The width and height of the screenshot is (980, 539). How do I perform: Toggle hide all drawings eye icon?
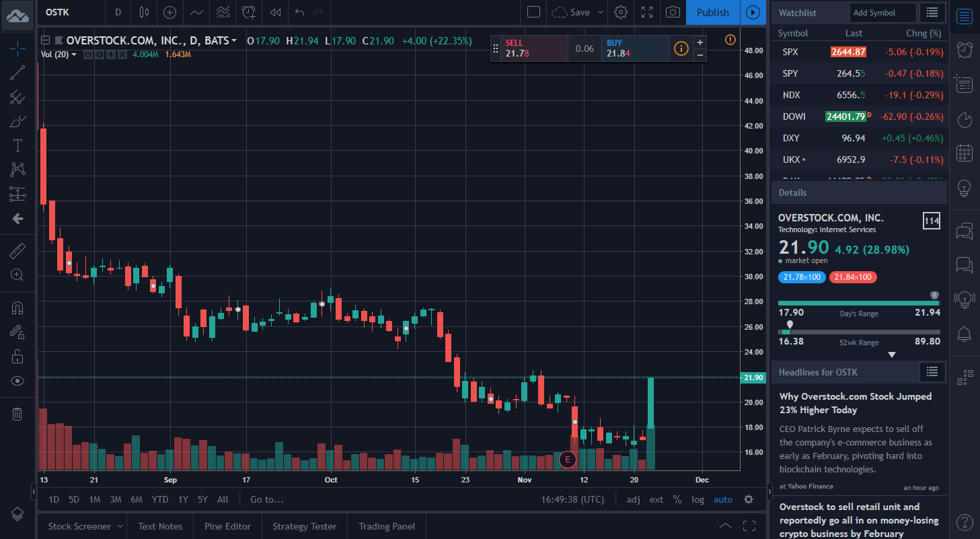(x=17, y=381)
